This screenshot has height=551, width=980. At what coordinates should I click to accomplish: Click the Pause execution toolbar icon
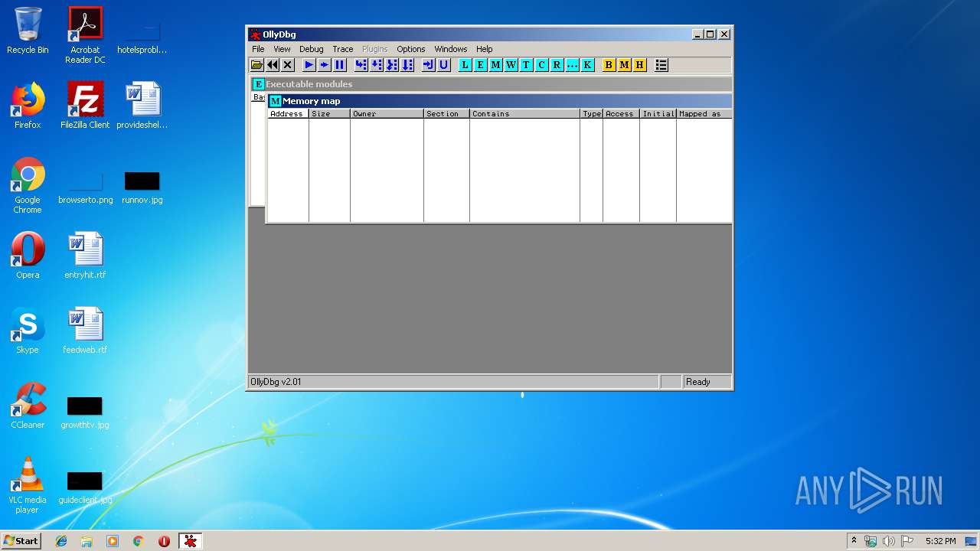(340, 65)
